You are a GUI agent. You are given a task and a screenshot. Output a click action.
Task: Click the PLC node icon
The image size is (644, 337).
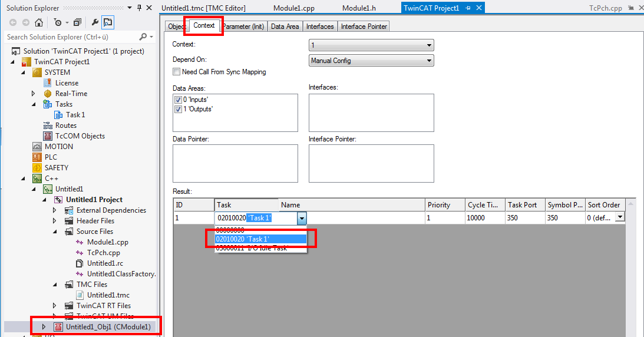(x=37, y=157)
